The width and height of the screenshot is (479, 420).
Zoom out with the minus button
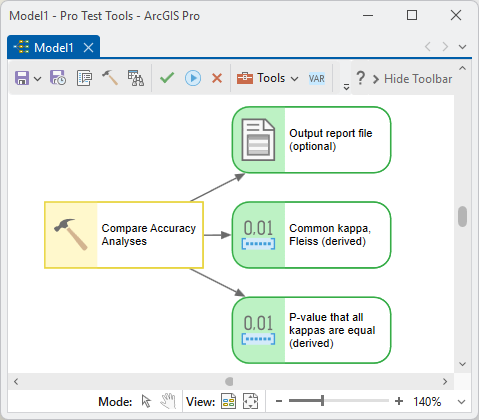(x=279, y=401)
